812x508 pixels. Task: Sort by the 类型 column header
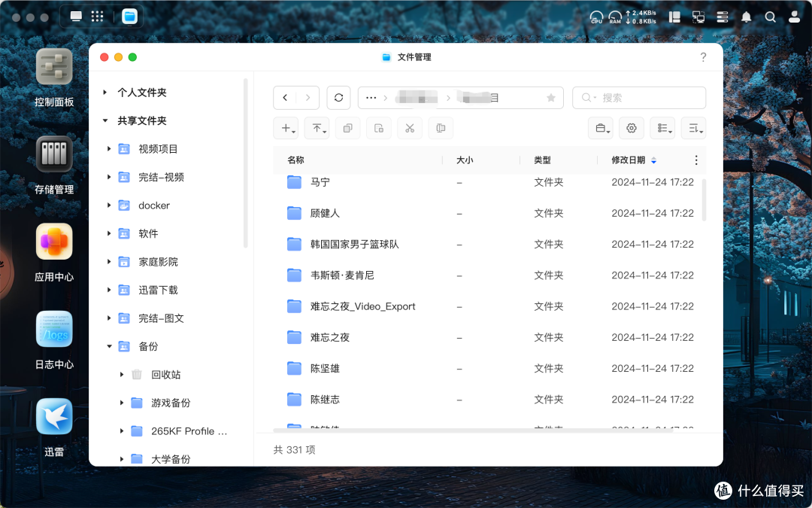point(542,160)
